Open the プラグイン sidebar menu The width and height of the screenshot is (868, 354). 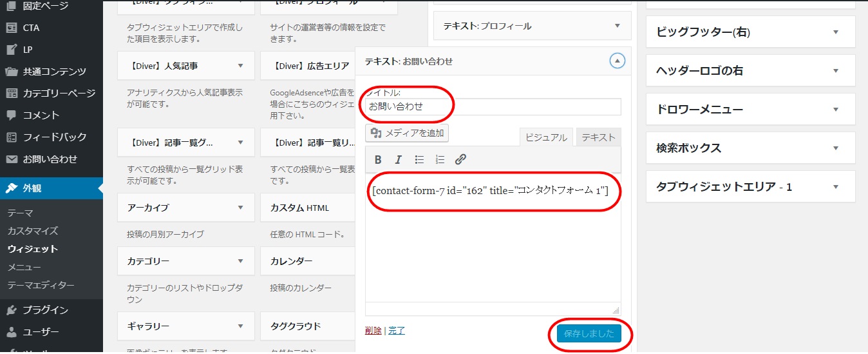[x=45, y=310]
